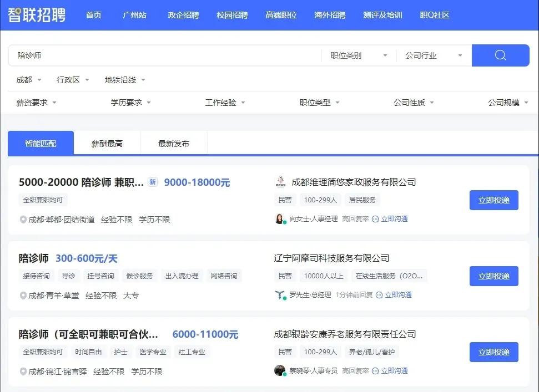Expand 公司规模 filter
This screenshot has height=392, width=539.
click(508, 103)
